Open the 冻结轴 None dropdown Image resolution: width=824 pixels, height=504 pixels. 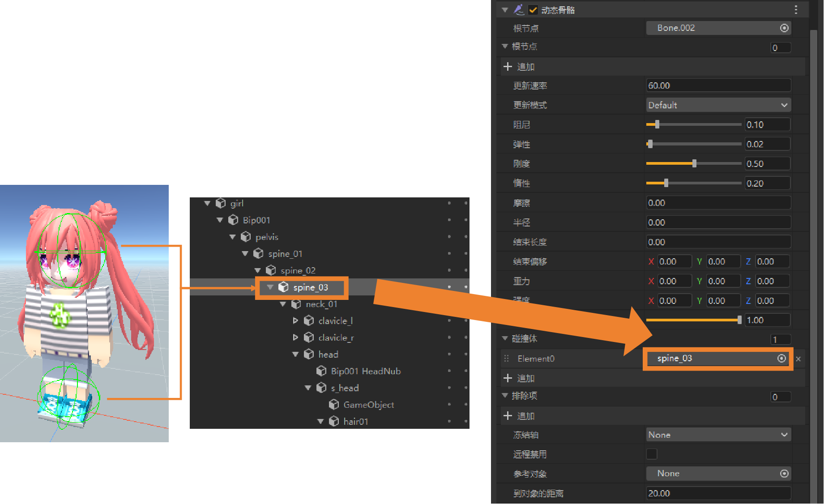718,435
